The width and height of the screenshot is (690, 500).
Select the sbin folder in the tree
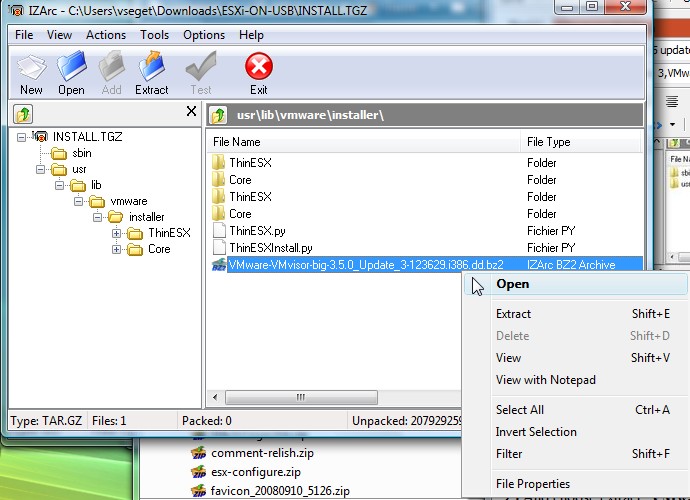click(x=82, y=153)
